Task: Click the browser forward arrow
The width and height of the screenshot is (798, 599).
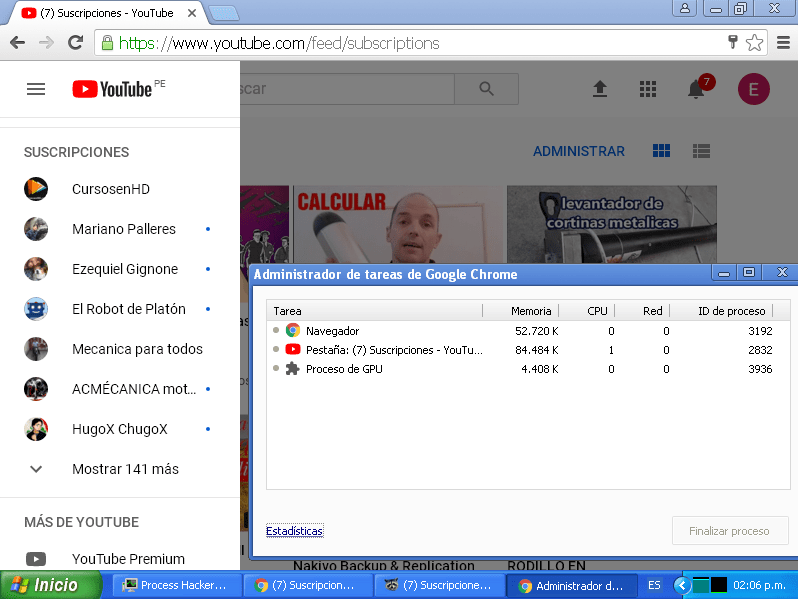Action: point(46,43)
